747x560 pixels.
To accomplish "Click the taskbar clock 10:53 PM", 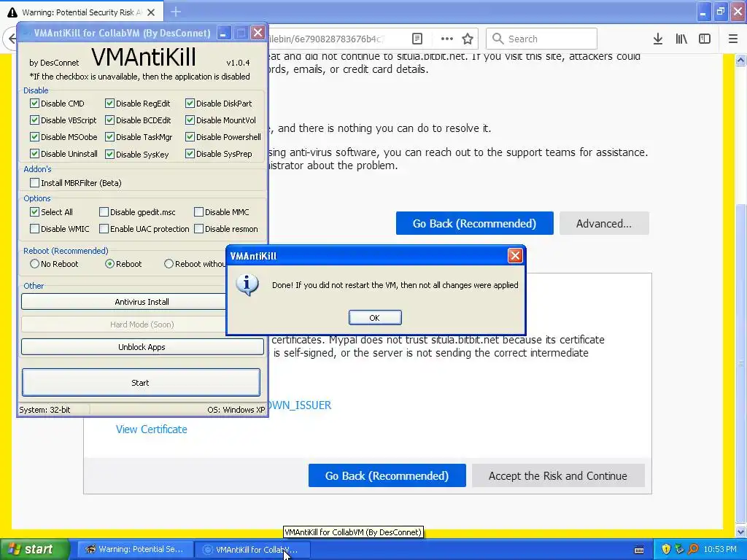I will (x=719, y=549).
